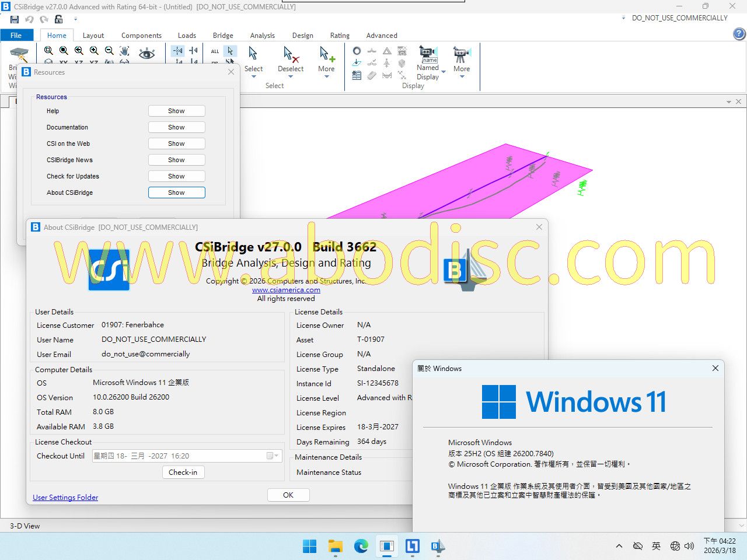Click the Undo arrow icon
The height and width of the screenshot is (560, 747).
29,19
